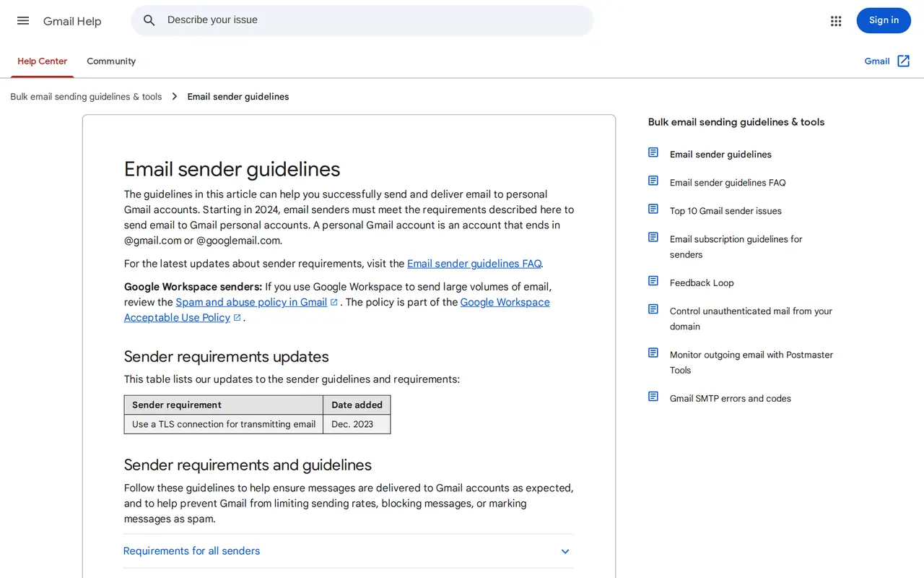The image size is (924, 578).
Task: Click the Dec. 2023 table cell
Action: coord(357,424)
